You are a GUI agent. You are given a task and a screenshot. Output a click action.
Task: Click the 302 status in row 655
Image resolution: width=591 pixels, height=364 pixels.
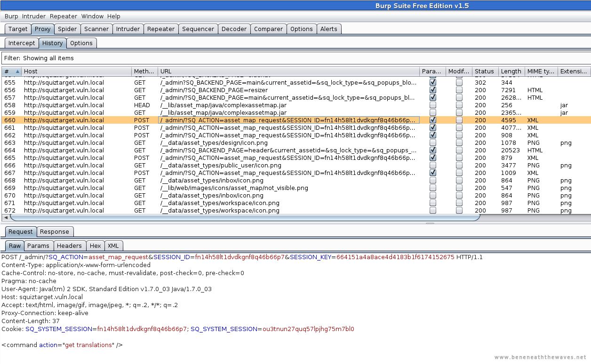[x=480, y=82]
